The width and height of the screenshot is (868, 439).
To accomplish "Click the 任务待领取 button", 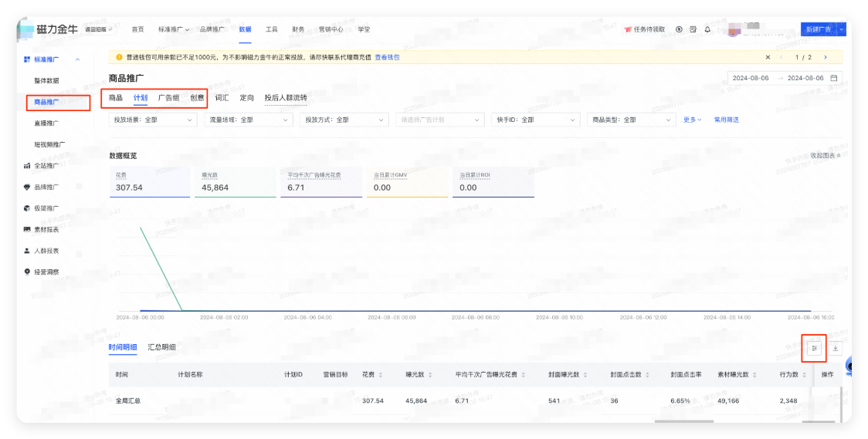I will pyautogui.click(x=644, y=29).
